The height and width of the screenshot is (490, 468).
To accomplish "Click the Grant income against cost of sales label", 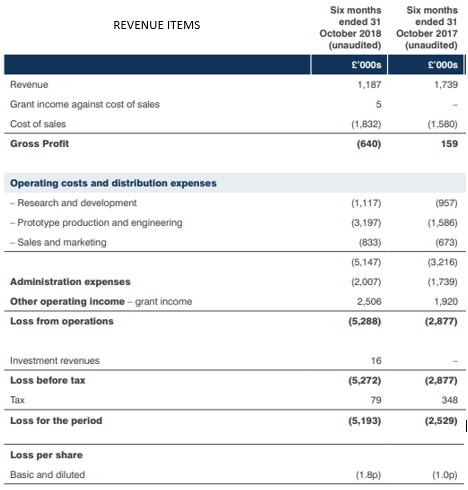I will pyautogui.click(x=85, y=104).
